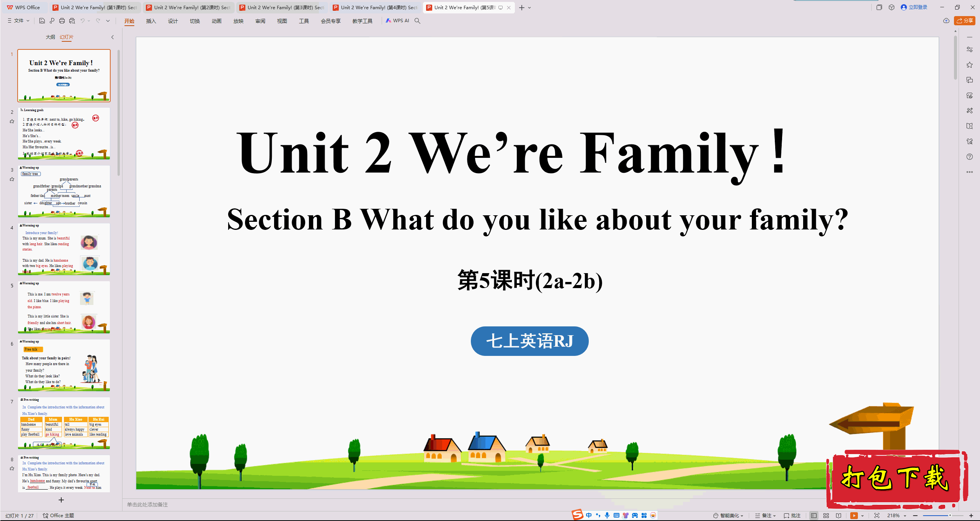Toggle the notes pane

click(x=765, y=516)
